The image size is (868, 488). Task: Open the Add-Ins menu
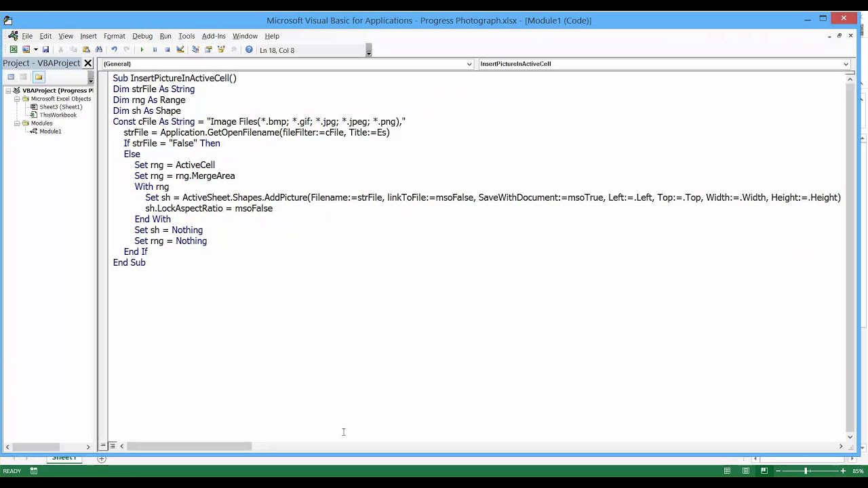(214, 36)
